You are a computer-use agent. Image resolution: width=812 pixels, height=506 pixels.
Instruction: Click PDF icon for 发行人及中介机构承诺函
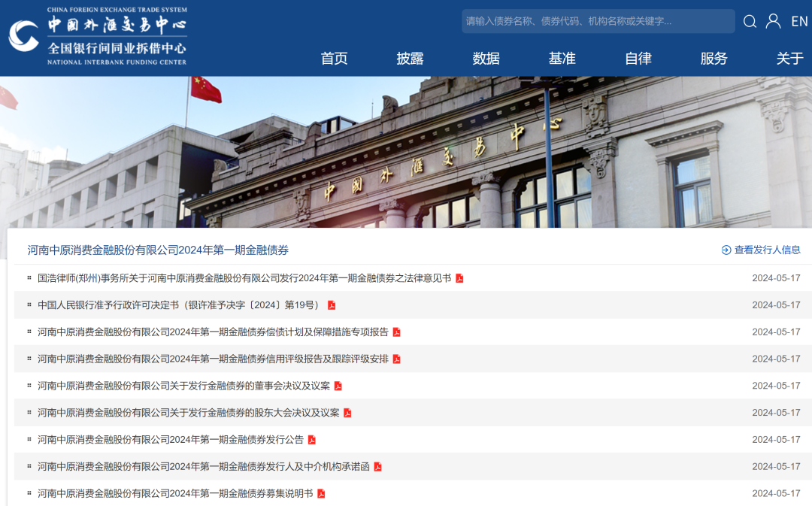click(378, 467)
